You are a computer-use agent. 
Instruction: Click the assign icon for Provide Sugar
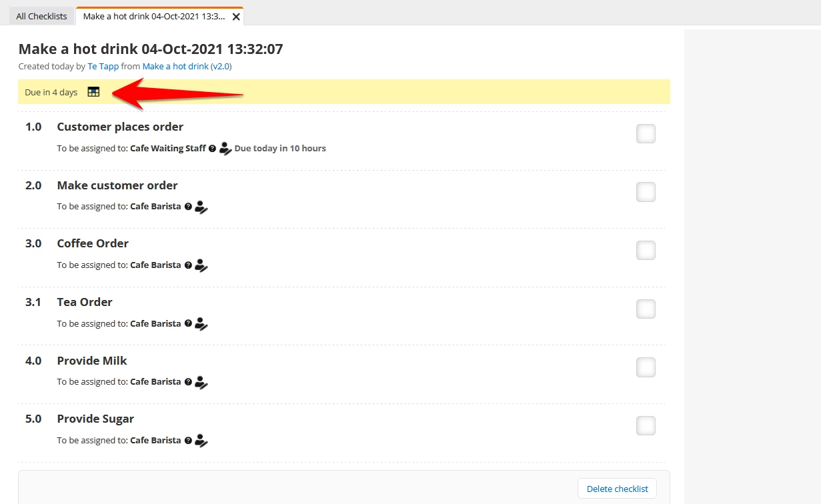point(201,440)
